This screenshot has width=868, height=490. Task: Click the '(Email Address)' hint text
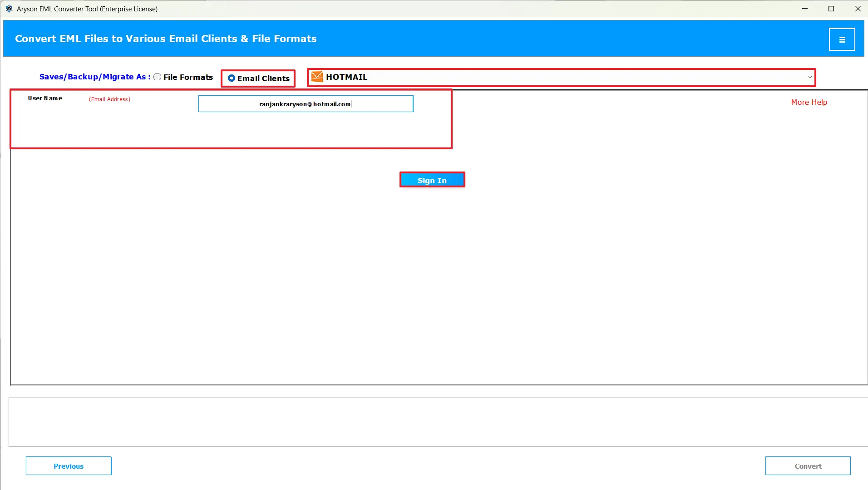point(109,99)
